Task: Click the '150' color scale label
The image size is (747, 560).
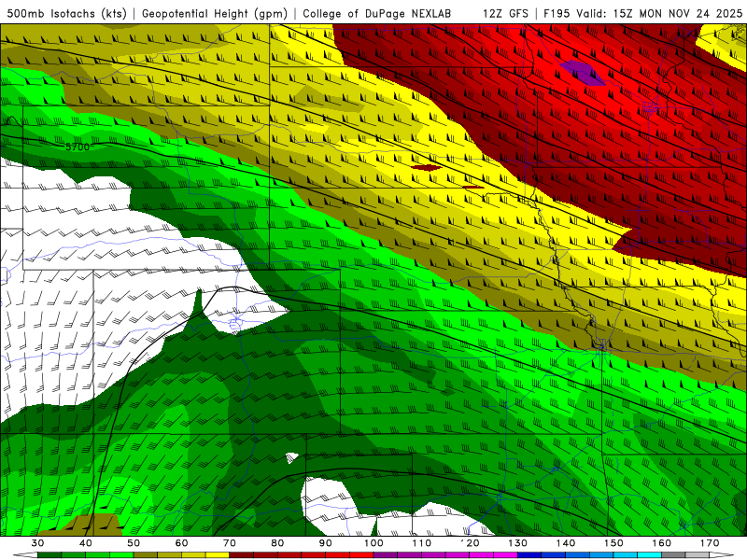Action: [x=613, y=543]
